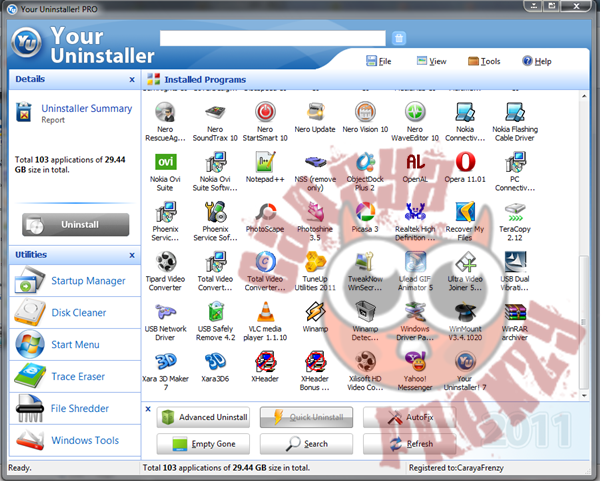Select the Winamp program icon
The width and height of the screenshot is (602, 487).
click(x=315, y=312)
